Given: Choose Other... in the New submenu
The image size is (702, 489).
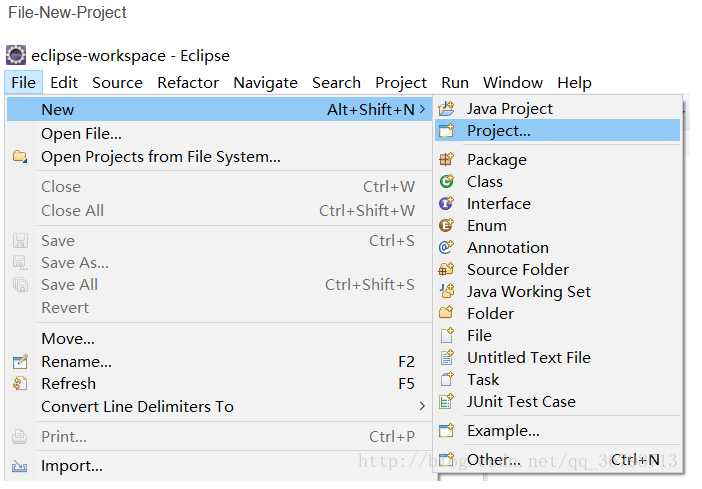Looking at the screenshot, I should 558,459.
